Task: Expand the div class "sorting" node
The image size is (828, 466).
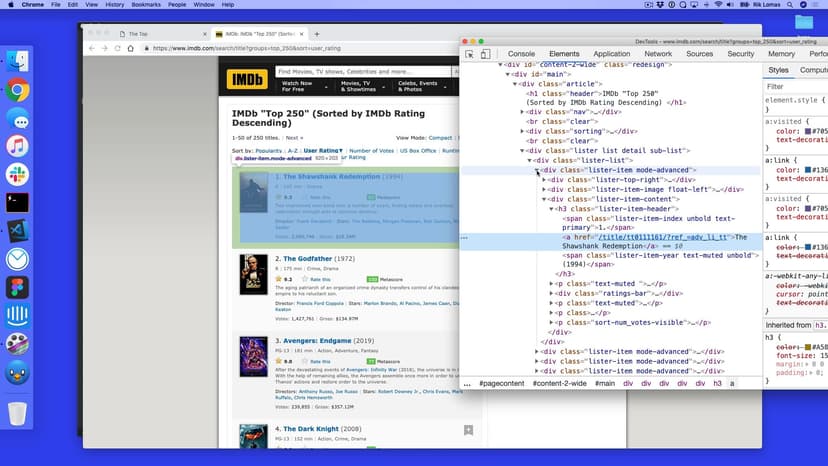Action: pyautogui.click(x=522, y=131)
